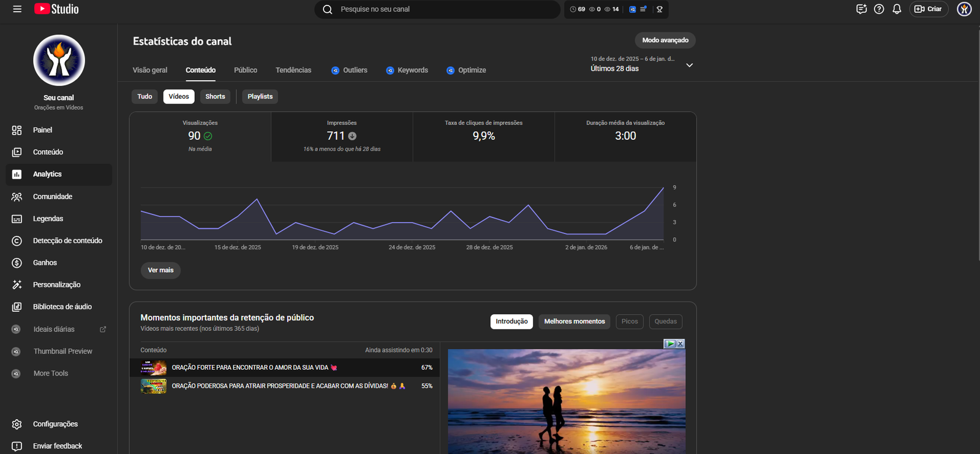This screenshot has height=454, width=980.
Task: Open the help question mark icon
Action: point(879,9)
